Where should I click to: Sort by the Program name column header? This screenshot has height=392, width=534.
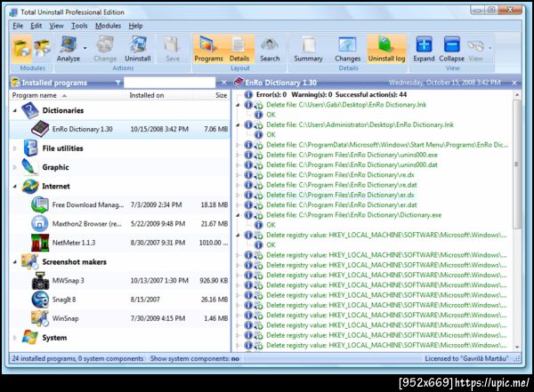67,96
